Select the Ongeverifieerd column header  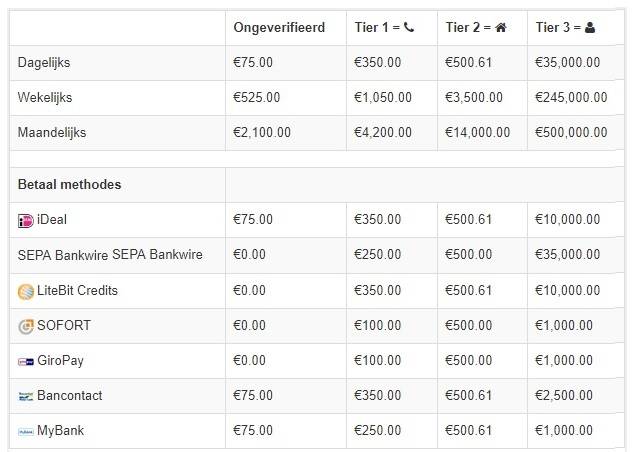pos(279,27)
